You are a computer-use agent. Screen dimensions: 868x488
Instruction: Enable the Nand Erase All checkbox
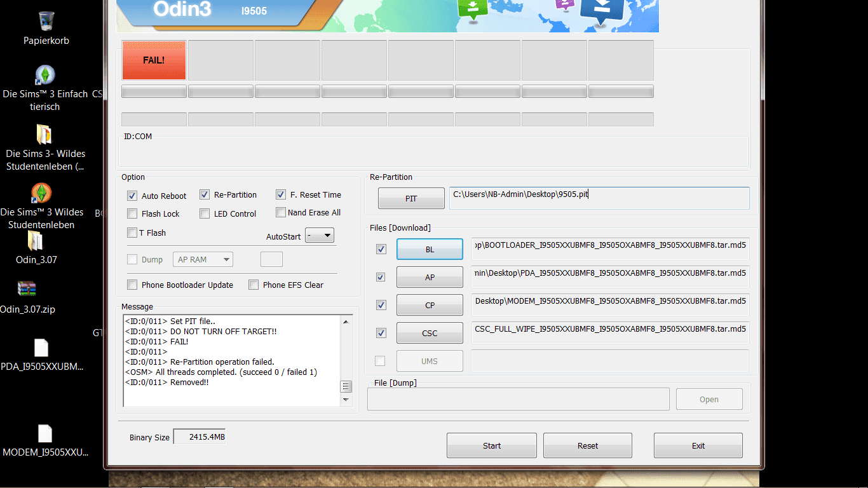(x=281, y=212)
